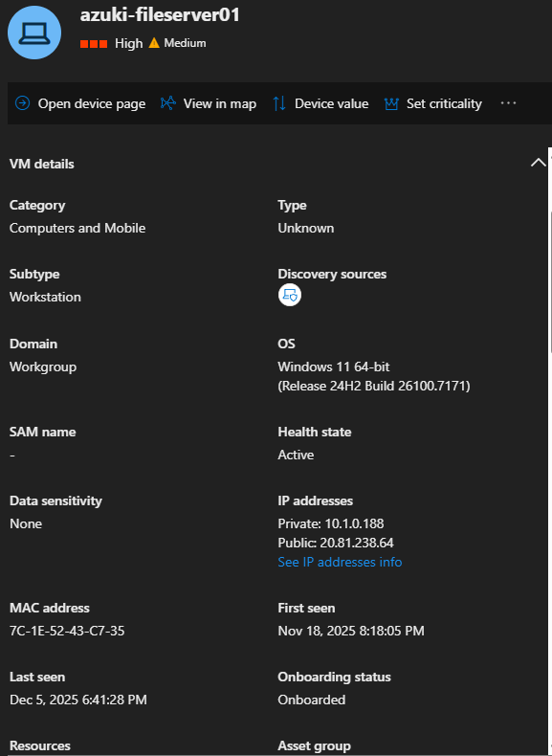The height and width of the screenshot is (756, 552).
Task: Click the Set criticality button
Action: point(433,103)
